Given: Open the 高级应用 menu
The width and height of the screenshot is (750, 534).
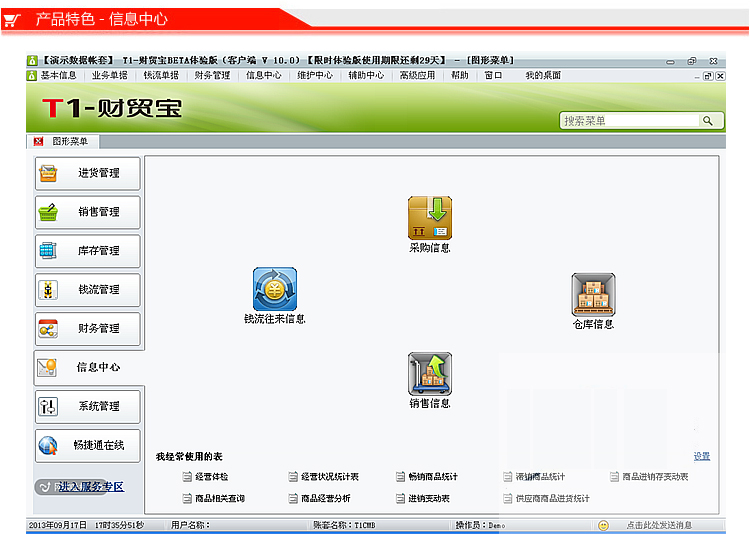Looking at the screenshot, I should pos(417,75).
